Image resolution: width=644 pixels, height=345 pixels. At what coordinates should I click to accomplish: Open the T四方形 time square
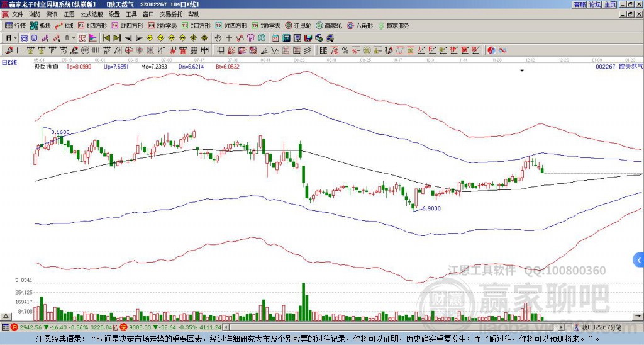click(x=196, y=25)
